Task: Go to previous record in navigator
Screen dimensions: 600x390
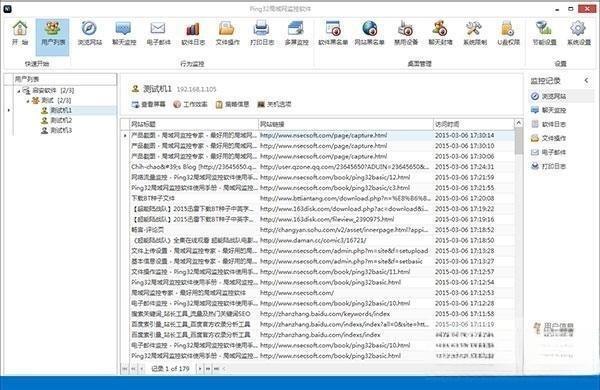Action: (x=142, y=369)
